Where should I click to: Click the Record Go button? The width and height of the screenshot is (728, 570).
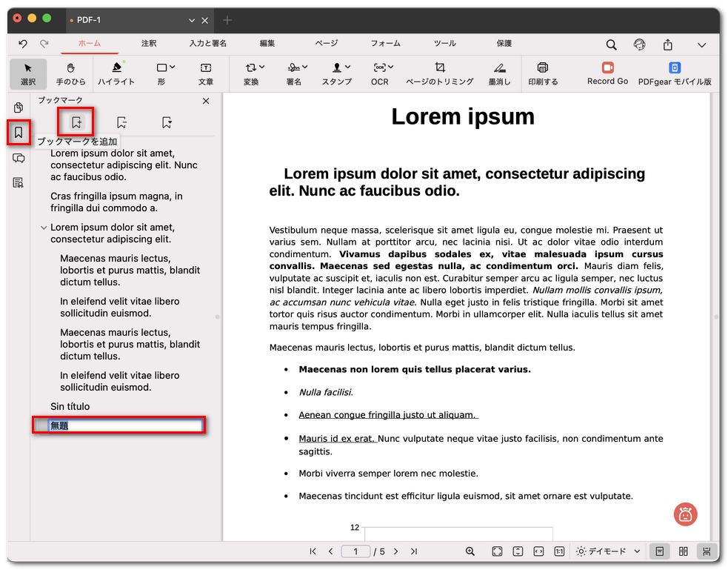[607, 74]
